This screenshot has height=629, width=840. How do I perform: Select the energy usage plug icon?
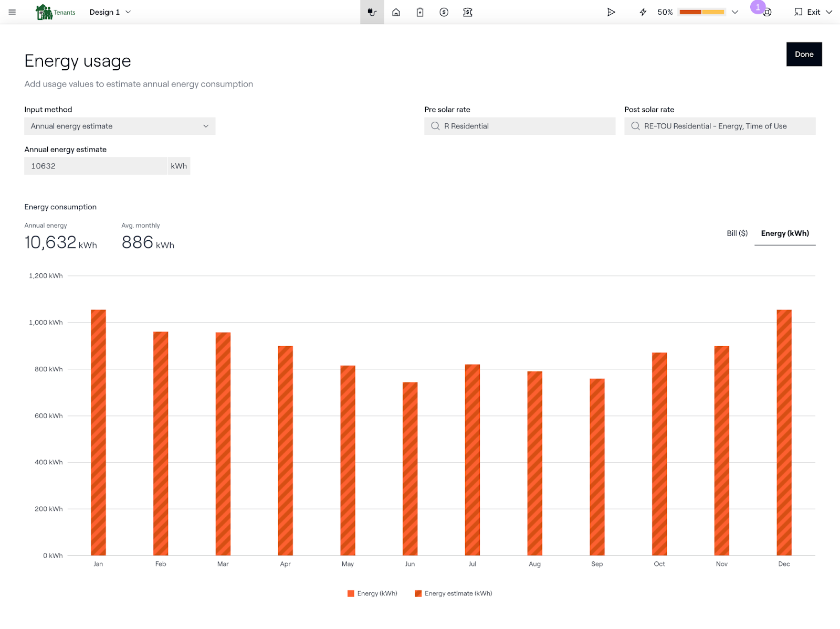tap(372, 12)
